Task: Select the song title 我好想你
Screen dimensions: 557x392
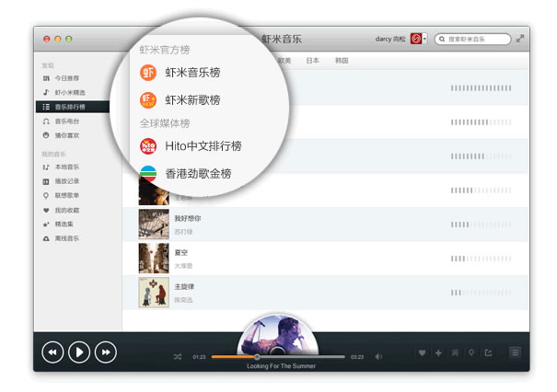Action: point(188,218)
